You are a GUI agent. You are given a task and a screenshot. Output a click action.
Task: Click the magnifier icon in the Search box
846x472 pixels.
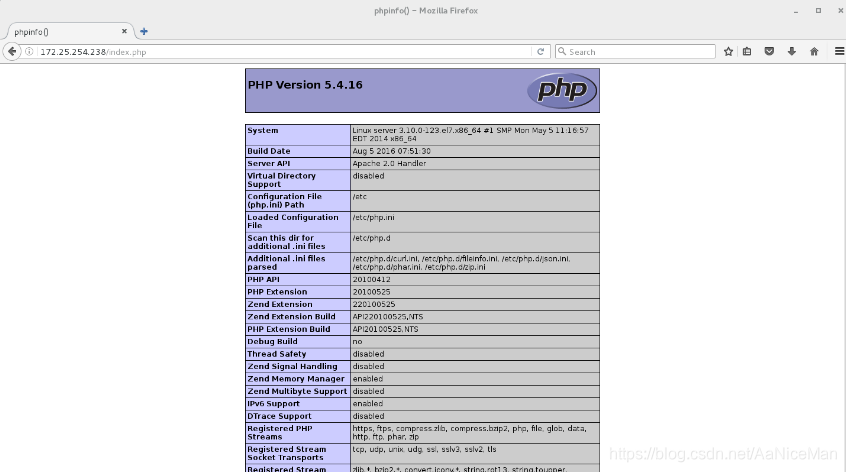[x=562, y=51]
